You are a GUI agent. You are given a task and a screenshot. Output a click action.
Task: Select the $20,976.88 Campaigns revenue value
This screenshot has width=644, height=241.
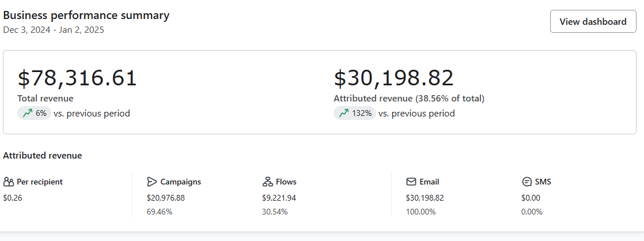pos(166,198)
